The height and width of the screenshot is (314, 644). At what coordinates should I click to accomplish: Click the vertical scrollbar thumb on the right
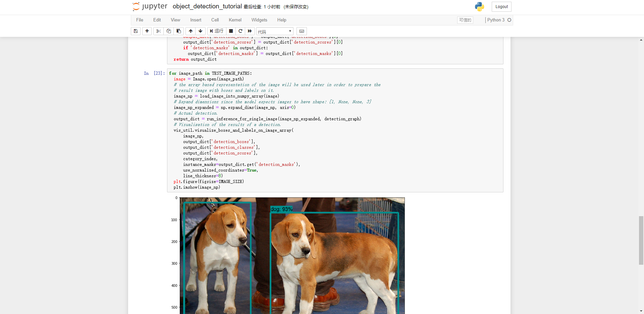641,240
